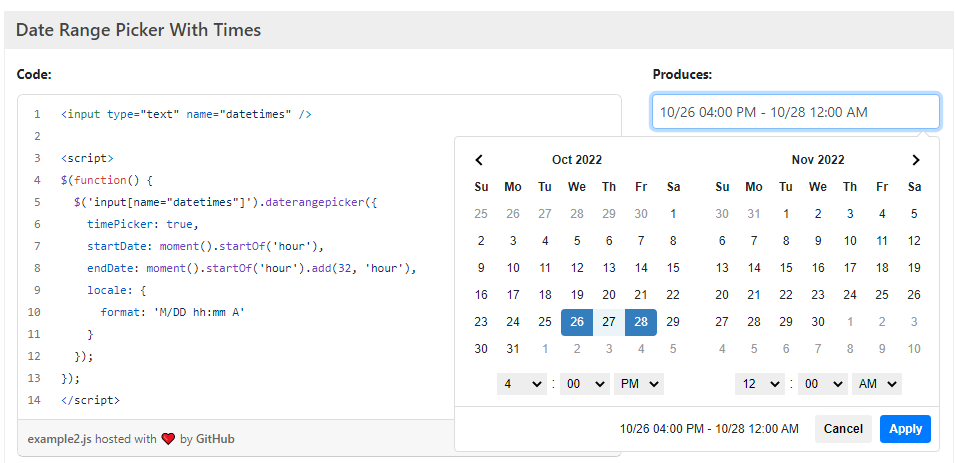Click greyed September 25 in October grid

pyautogui.click(x=481, y=214)
